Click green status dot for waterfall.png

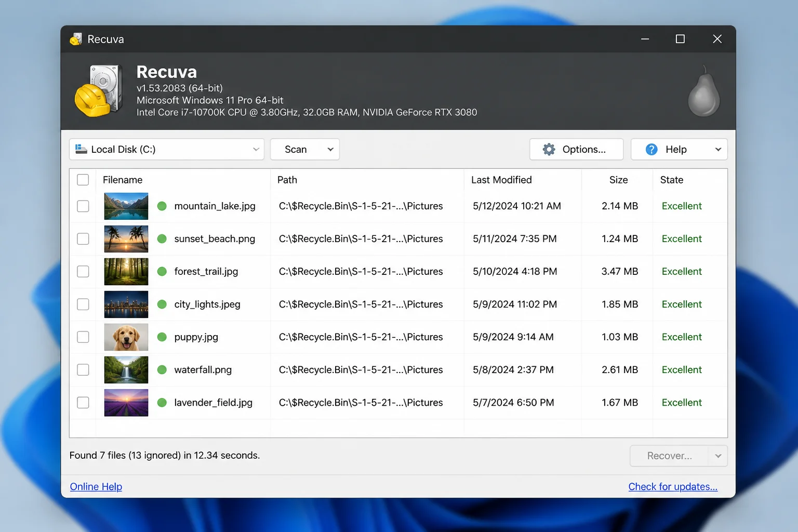[162, 370]
